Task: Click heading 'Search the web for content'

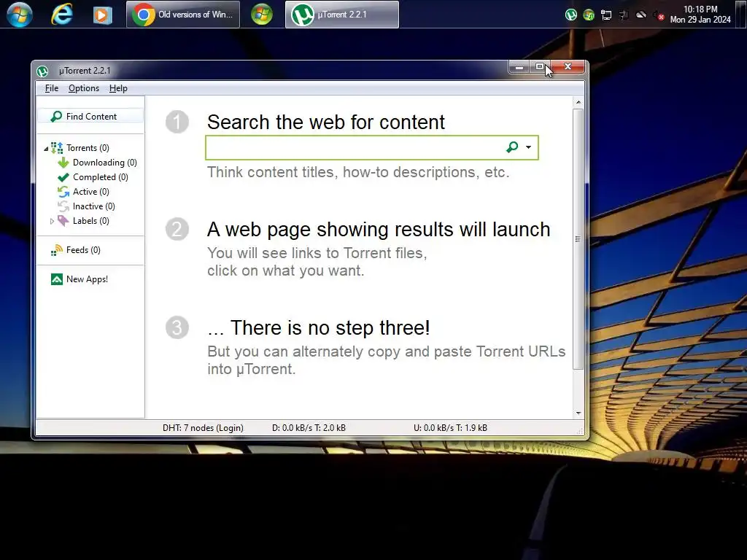Action: point(326,122)
